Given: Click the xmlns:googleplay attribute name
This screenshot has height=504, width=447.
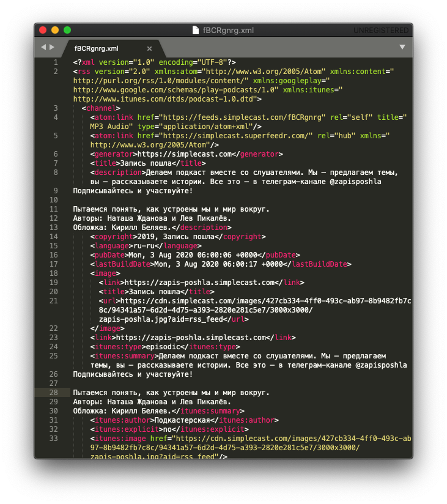Looking at the screenshot, I should 289,81.
